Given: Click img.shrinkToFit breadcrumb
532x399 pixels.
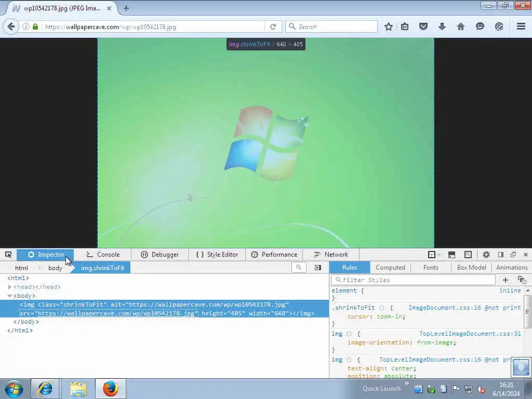Looking at the screenshot, I should point(102,268).
